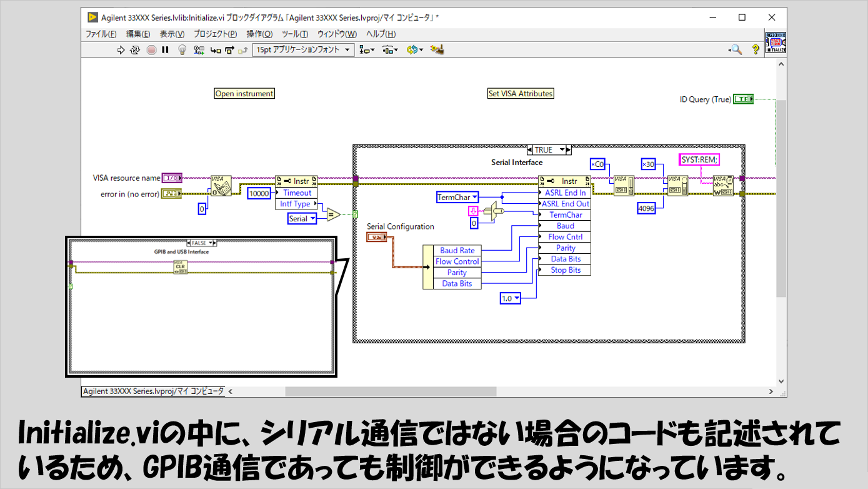Open the 1.0 stop bits enum constant
Image resolution: width=868 pixels, height=489 pixels.
[511, 299]
